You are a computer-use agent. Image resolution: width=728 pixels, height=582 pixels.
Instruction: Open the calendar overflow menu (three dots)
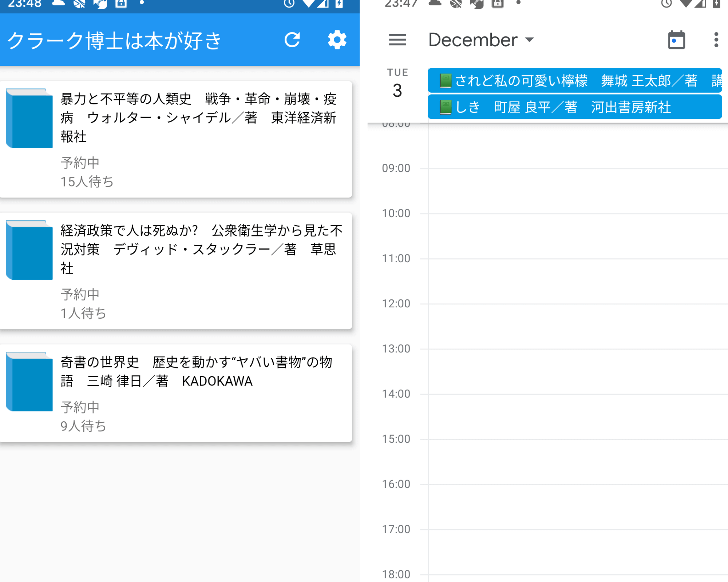pyautogui.click(x=716, y=40)
